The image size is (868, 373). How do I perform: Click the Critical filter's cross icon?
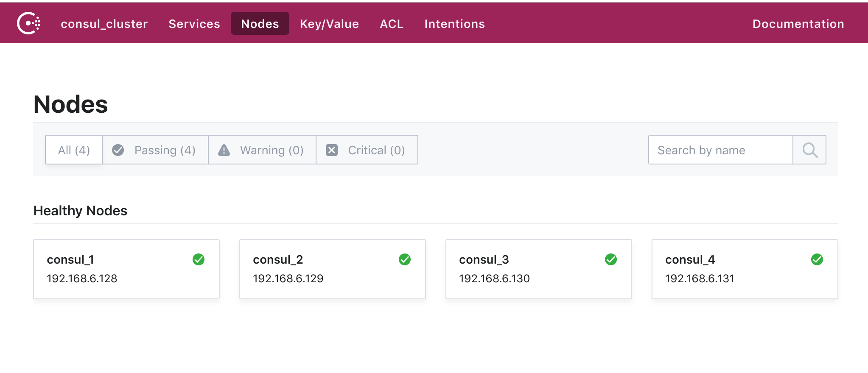pyautogui.click(x=332, y=150)
